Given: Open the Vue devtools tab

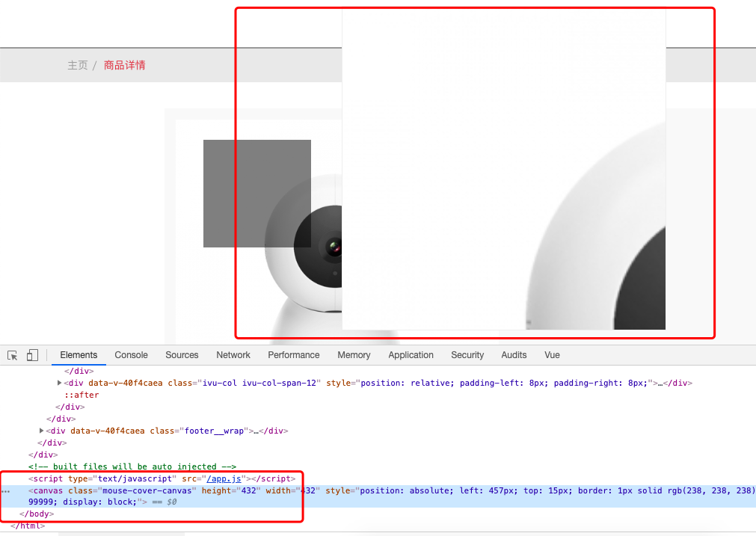Looking at the screenshot, I should point(552,355).
